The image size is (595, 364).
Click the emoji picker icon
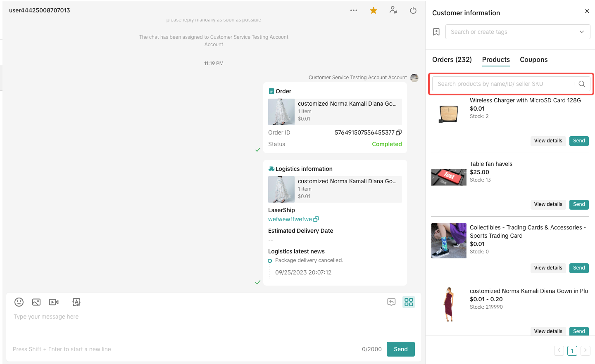(19, 302)
